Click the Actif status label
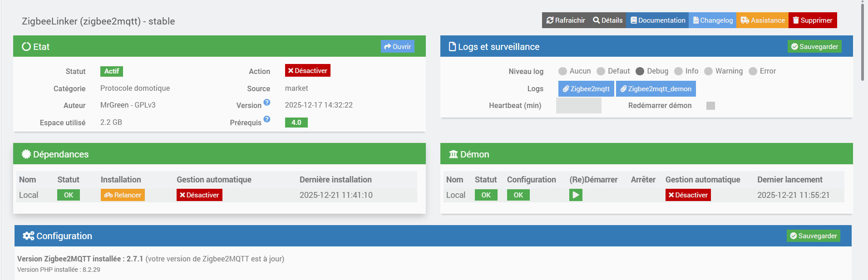868x280 pixels. click(x=112, y=71)
